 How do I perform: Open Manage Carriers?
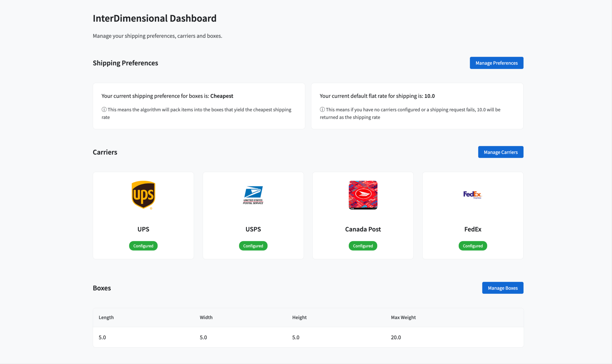click(x=501, y=152)
